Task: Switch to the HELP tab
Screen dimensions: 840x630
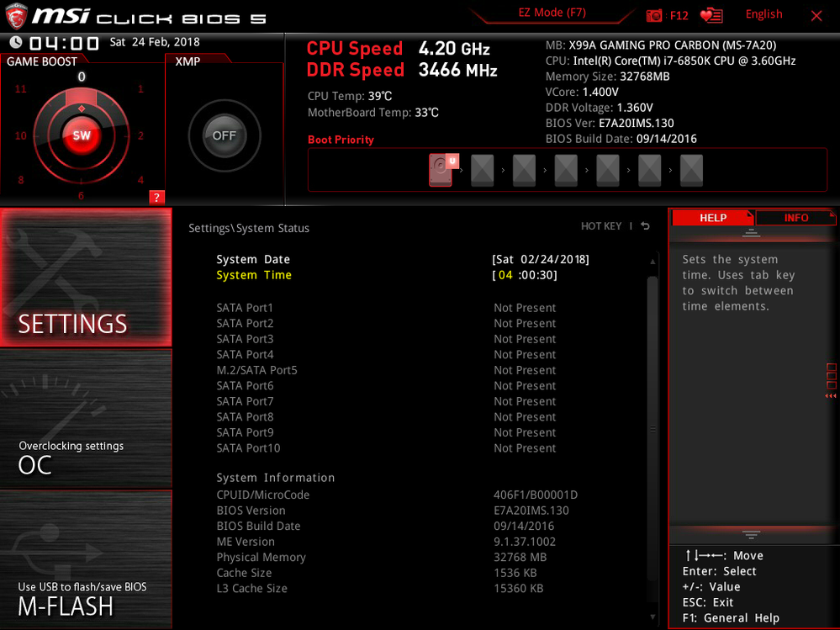Action: 713,217
